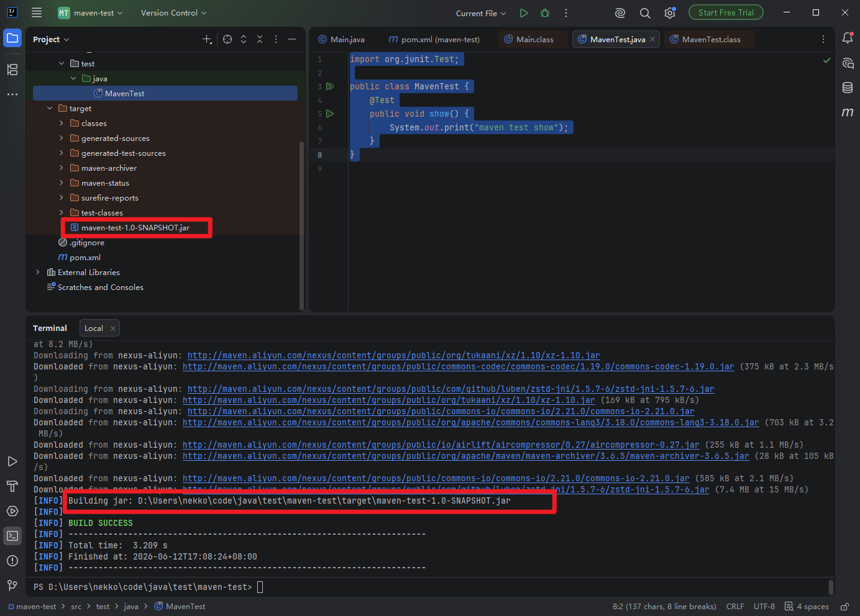Close the MavenTest.java tab
The width and height of the screenshot is (860, 616).
click(652, 39)
